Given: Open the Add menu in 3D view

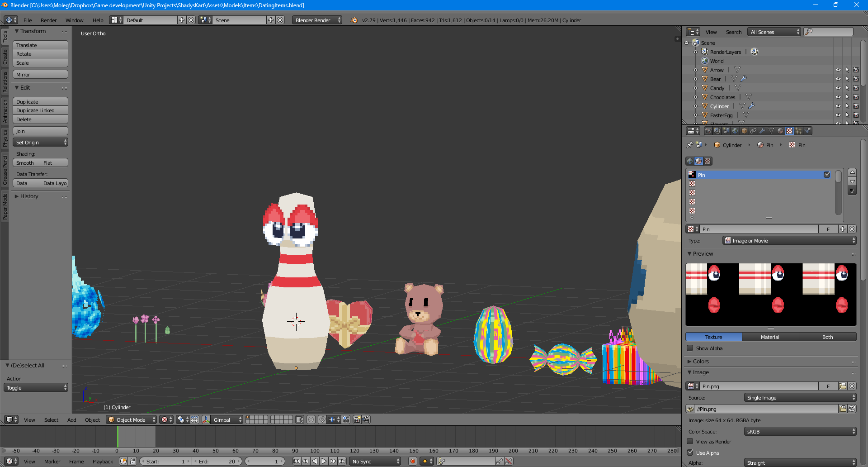Looking at the screenshot, I should click(x=71, y=419).
